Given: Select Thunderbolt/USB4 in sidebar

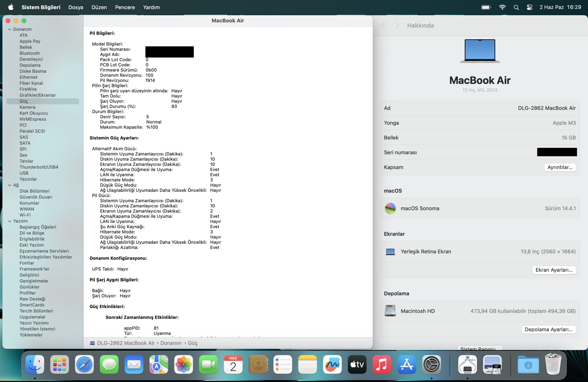Looking at the screenshot, I should (x=39, y=167).
